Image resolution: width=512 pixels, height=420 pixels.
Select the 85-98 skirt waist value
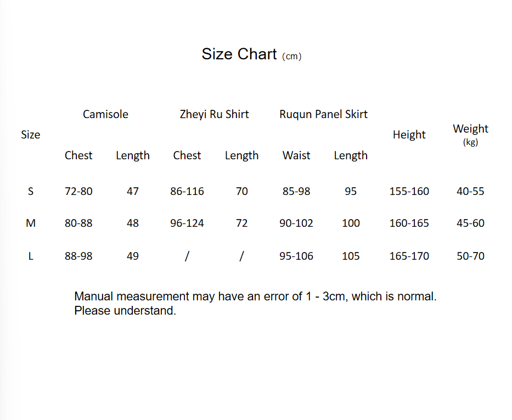tap(296, 191)
